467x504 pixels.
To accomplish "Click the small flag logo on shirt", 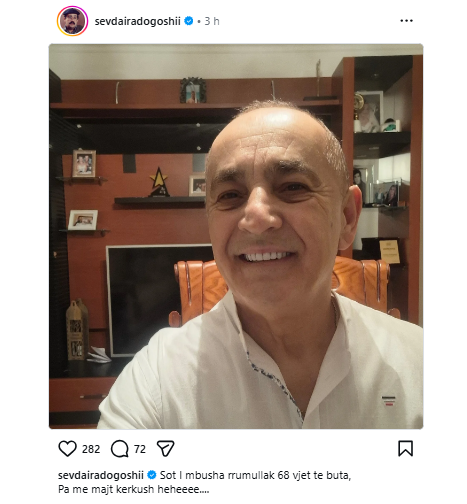I will point(389,401).
